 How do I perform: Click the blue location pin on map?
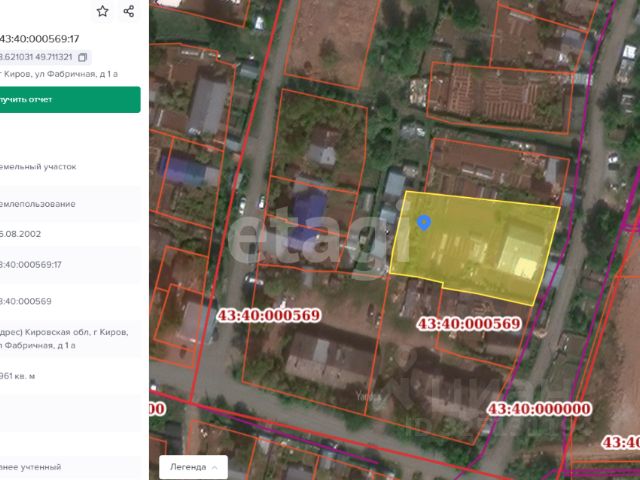pyautogui.click(x=424, y=223)
